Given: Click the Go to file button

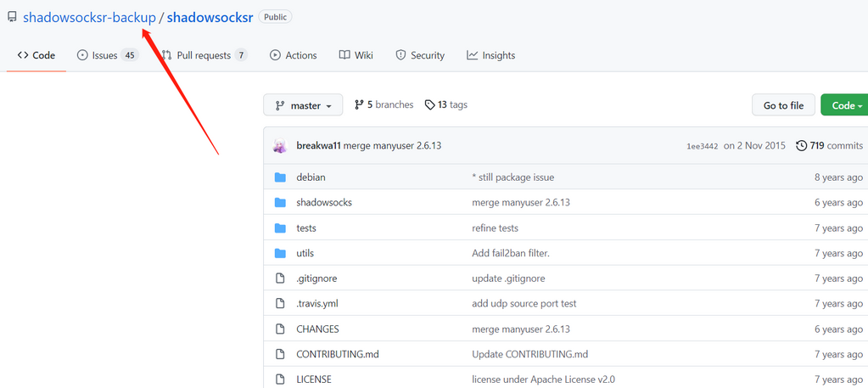Looking at the screenshot, I should coord(783,105).
